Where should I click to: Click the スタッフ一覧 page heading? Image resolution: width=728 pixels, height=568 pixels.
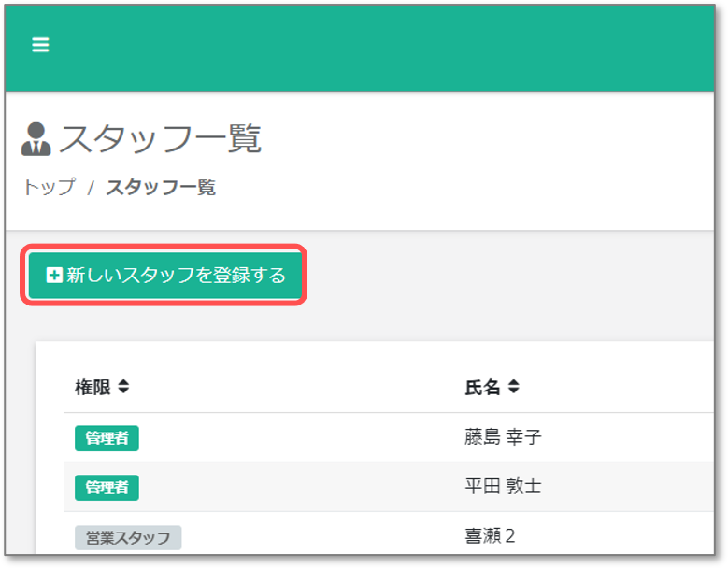point(160,139)
